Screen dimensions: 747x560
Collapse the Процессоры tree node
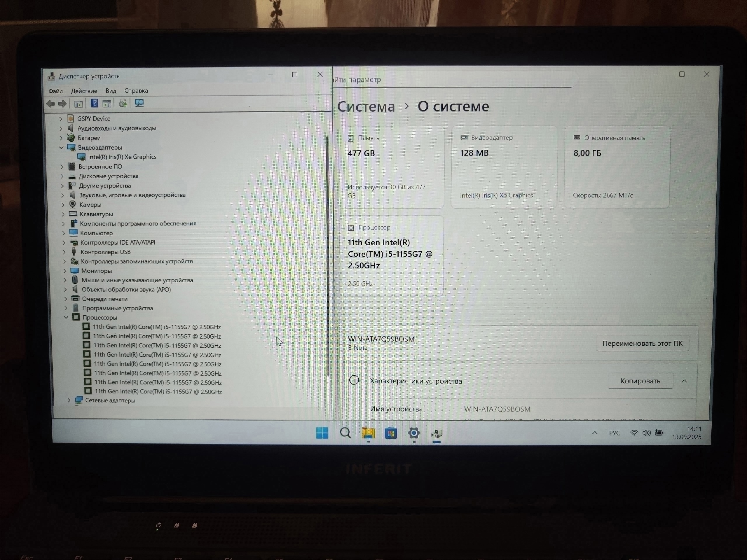(66, 317)
